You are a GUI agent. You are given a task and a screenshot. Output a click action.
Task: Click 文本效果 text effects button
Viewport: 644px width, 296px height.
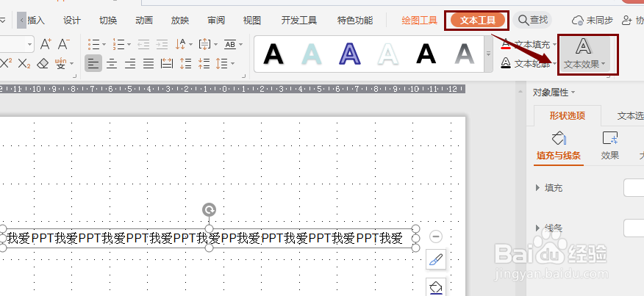[584, 54]
